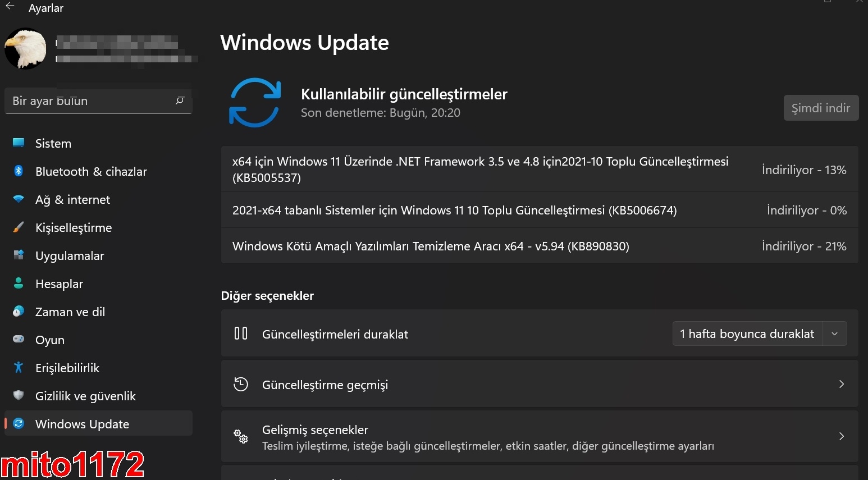Click the Oyun gamepad icon
The height and width of the screenshot is (480, 868).
19,340
